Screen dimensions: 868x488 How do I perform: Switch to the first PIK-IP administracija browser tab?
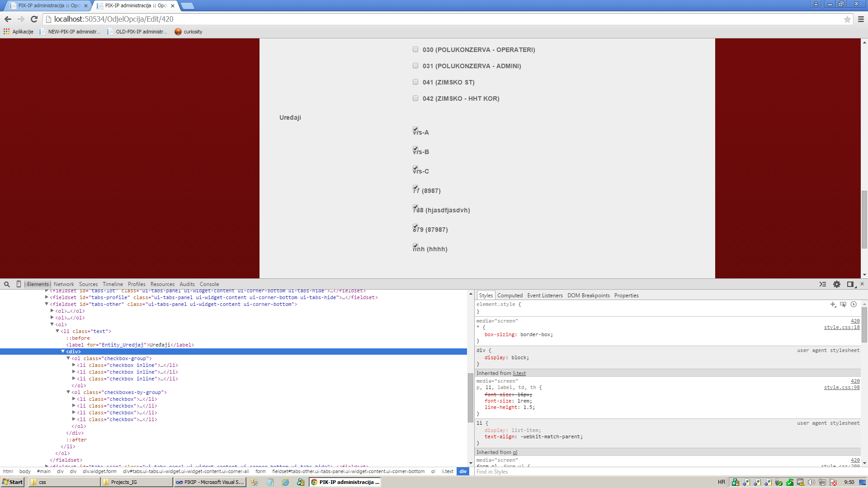click(x=48, y=6)
